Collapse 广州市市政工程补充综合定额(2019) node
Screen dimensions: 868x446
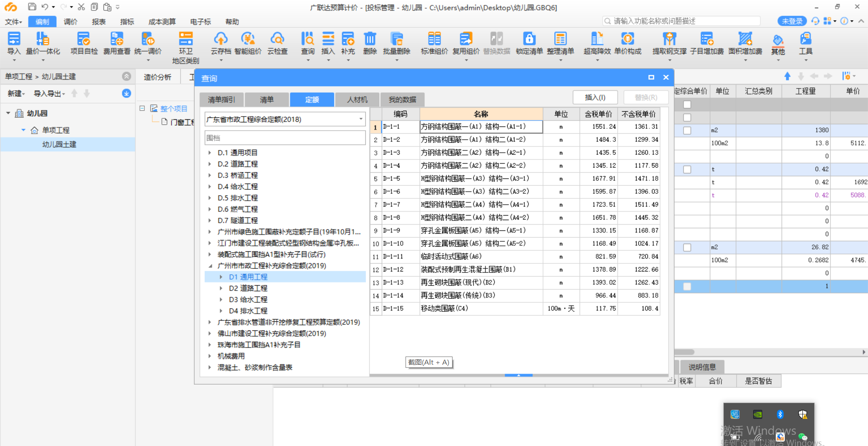coord(210,266)
